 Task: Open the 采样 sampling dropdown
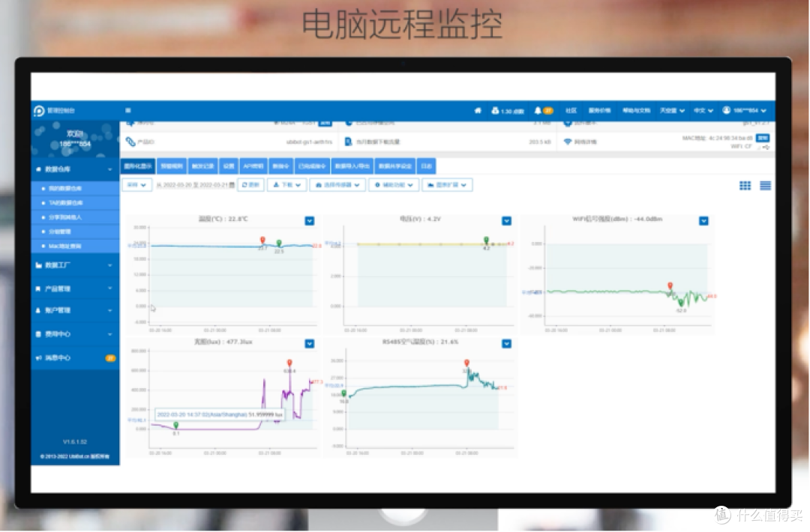pyautogui.click(x=137, y=185)
